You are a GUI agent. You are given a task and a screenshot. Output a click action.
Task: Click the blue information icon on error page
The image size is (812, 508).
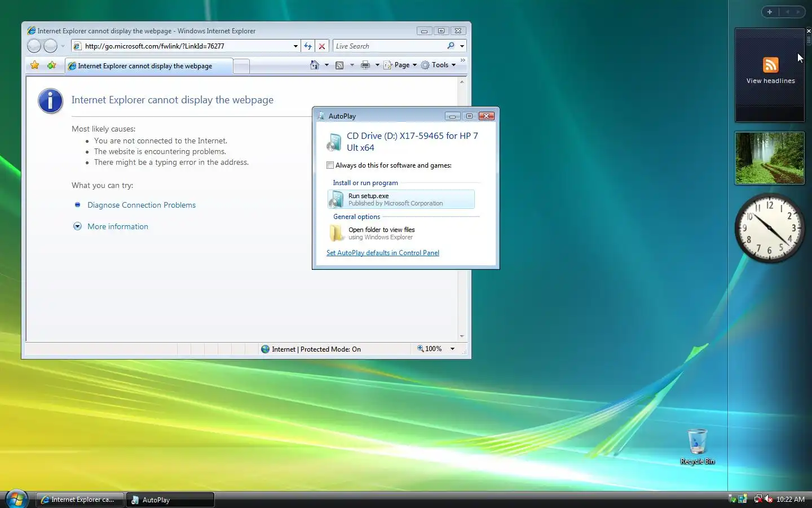point(51,101)
